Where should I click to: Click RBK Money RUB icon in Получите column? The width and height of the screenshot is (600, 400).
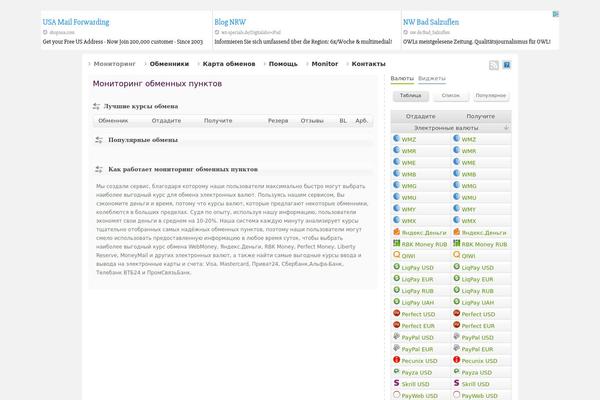coord(457,243)
